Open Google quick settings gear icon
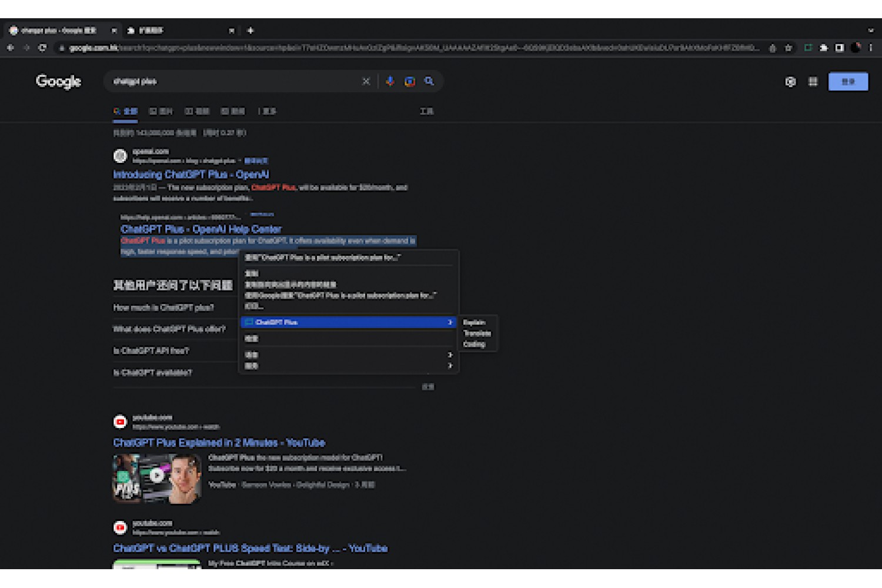 [x=790, y=82]
